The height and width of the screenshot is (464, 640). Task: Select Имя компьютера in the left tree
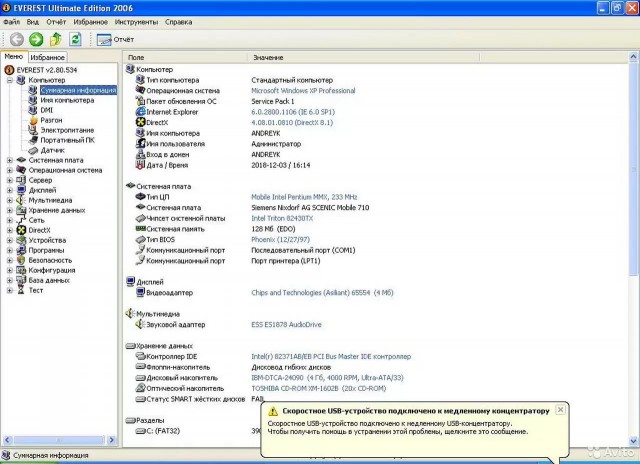pyautogui.click(x=67, y=100)
